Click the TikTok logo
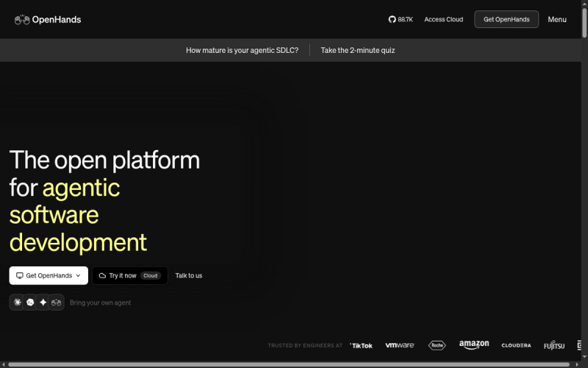The width and height of the screenshot is (588, 368). [x=361, y=345]
